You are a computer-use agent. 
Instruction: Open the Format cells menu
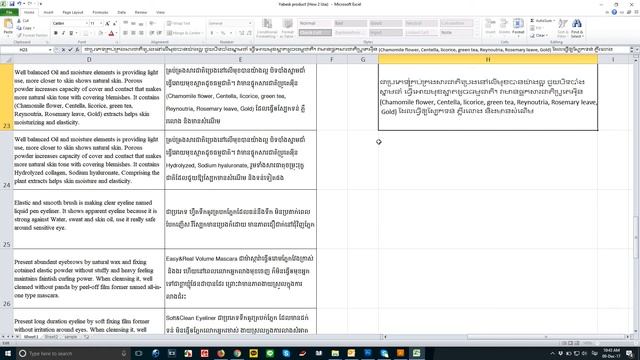518,27
